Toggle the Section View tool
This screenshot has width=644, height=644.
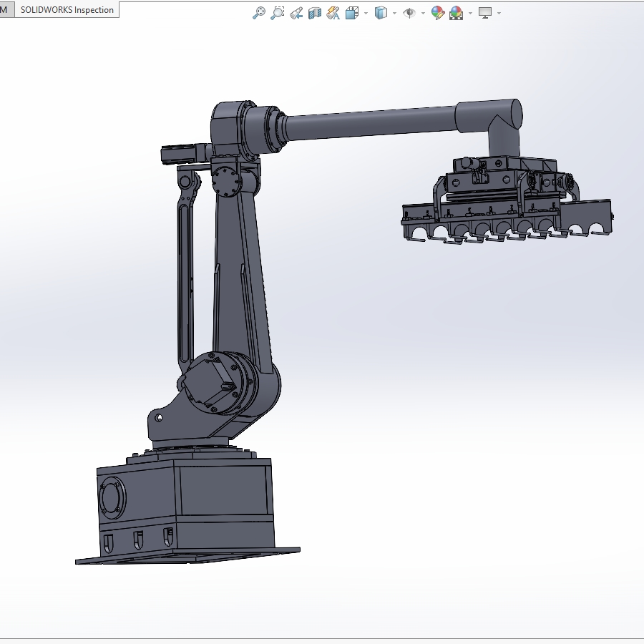tap(315, 13)
